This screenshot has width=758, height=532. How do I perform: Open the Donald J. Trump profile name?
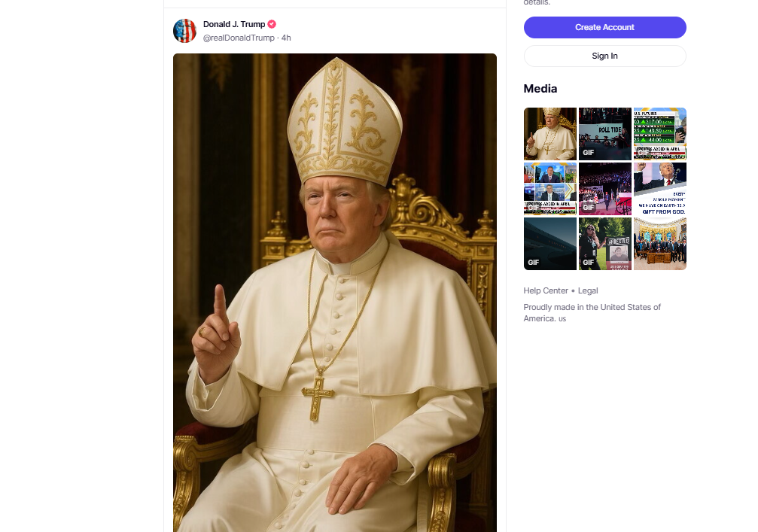[234, 24]
